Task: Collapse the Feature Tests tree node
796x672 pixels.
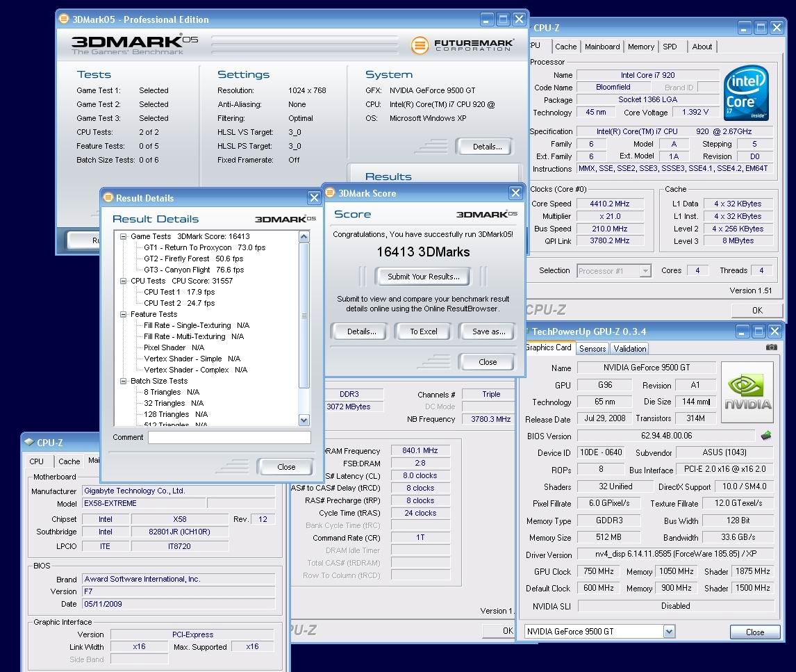Action: pos(123,314)
